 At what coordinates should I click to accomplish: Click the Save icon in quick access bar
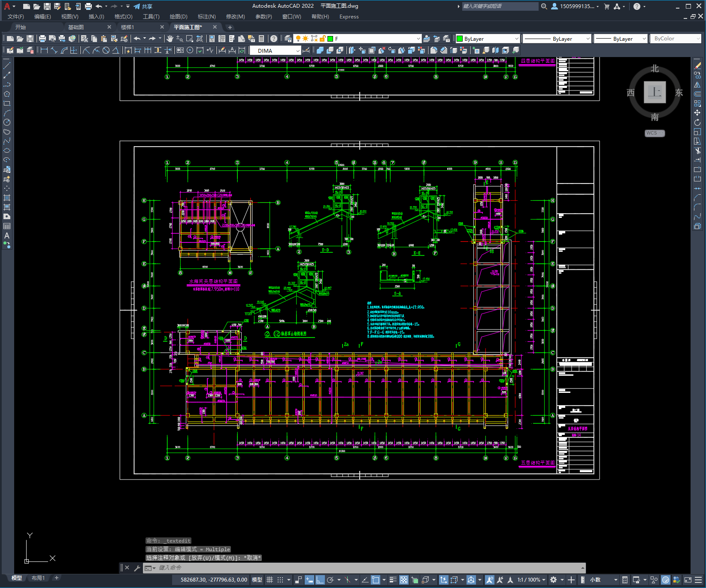click(x=47, y=6)
